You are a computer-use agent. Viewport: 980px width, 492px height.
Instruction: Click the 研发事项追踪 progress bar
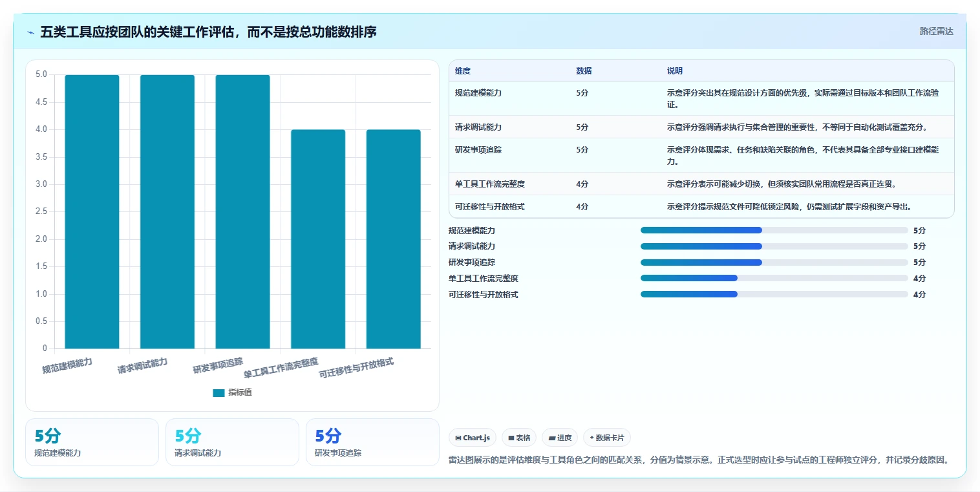tap(774, 262)
